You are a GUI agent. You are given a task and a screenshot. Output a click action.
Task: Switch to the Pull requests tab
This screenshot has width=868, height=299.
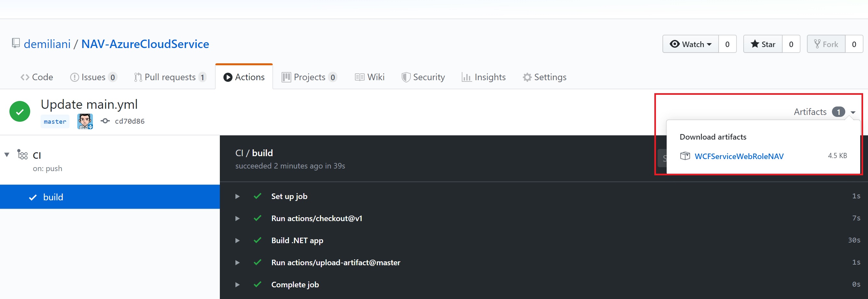coord(170,77)
